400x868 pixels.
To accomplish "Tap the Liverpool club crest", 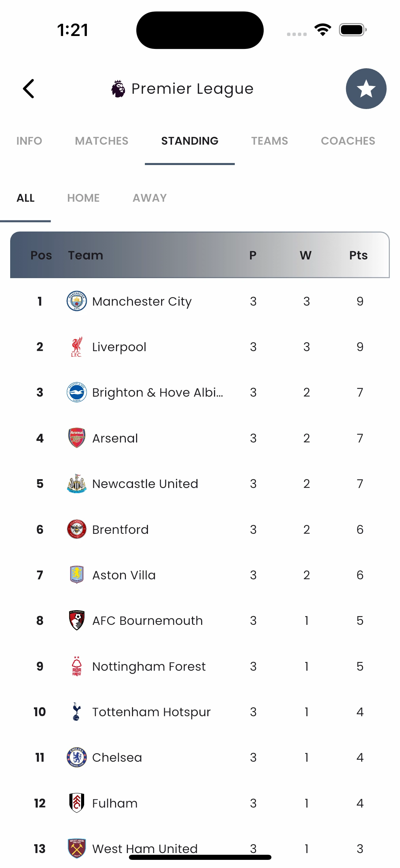I will (77, 347).
